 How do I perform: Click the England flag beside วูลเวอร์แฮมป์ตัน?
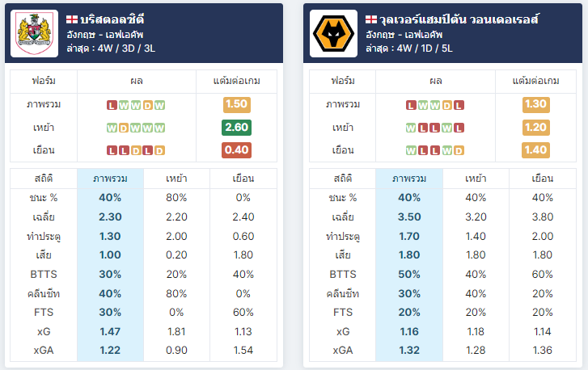pos(371,19)
